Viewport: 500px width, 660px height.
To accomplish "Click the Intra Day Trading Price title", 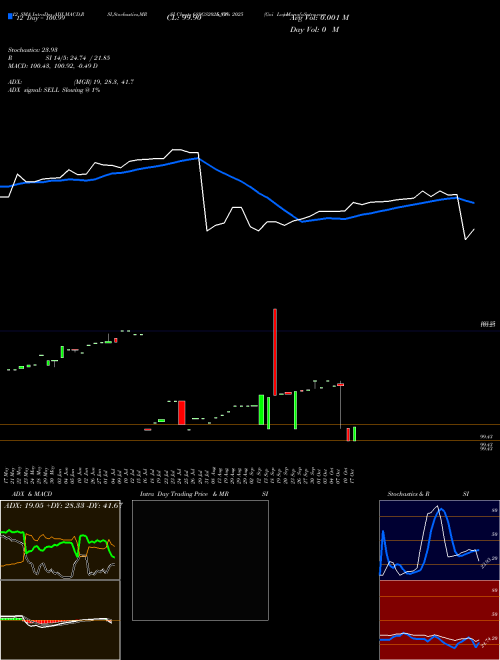I will [185, 494].
